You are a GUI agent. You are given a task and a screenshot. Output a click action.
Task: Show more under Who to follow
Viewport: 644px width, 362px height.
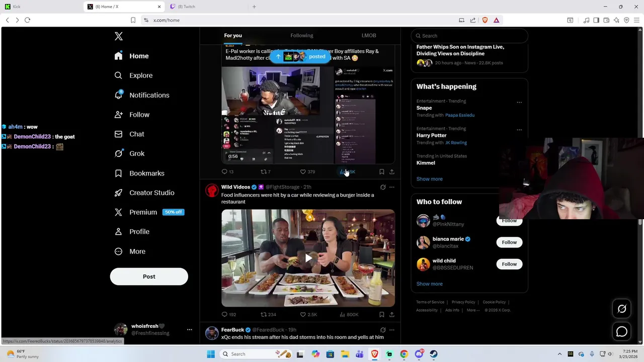pos(429,284)
